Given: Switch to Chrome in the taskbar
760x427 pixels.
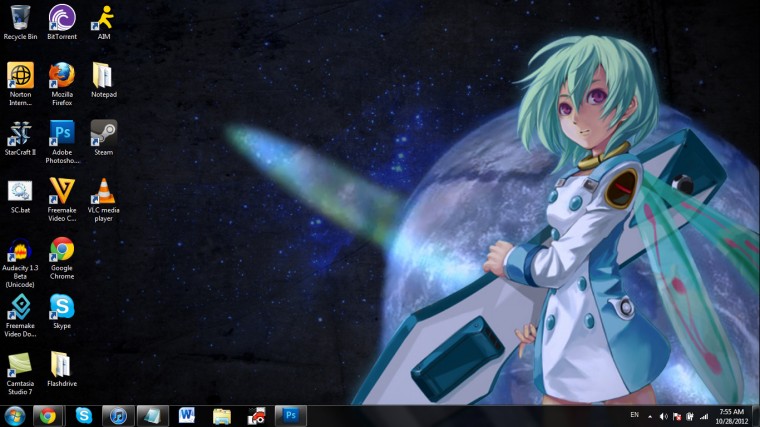Looking at the screenshot, I should [x=48, y=416].
